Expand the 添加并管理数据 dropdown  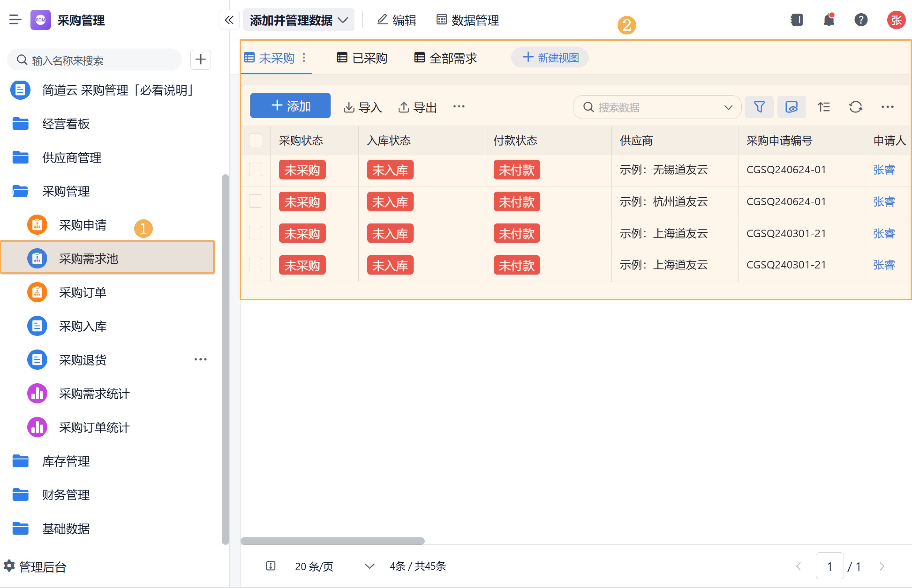(299, 20)
